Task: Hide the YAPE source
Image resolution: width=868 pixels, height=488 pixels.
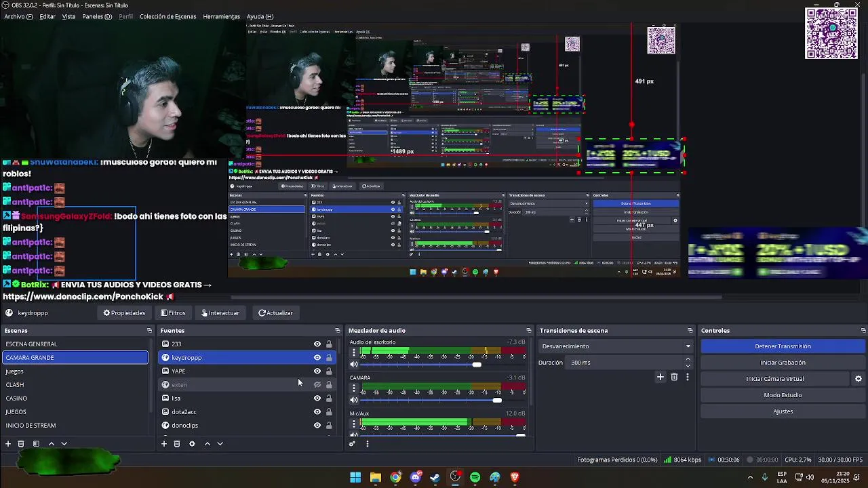Action: point(317,371)
